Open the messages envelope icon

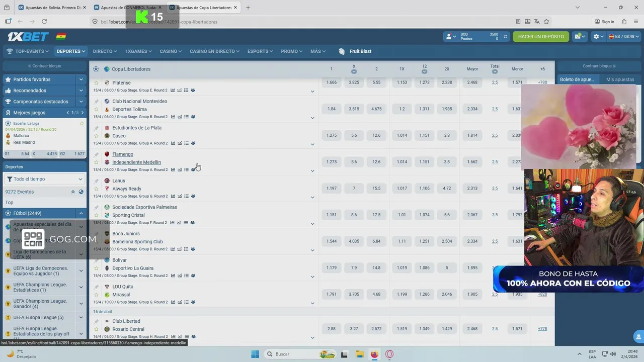580,37
